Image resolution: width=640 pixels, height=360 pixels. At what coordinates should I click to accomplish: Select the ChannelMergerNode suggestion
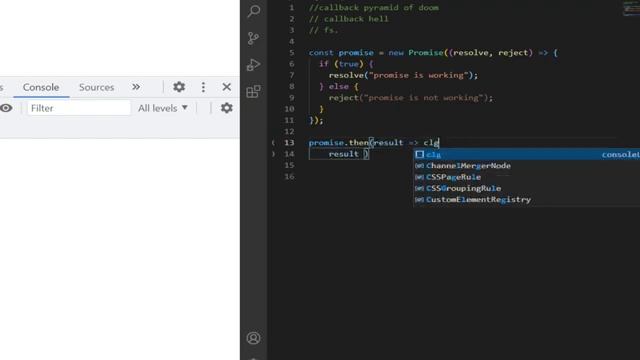click(x=527, y=166)
